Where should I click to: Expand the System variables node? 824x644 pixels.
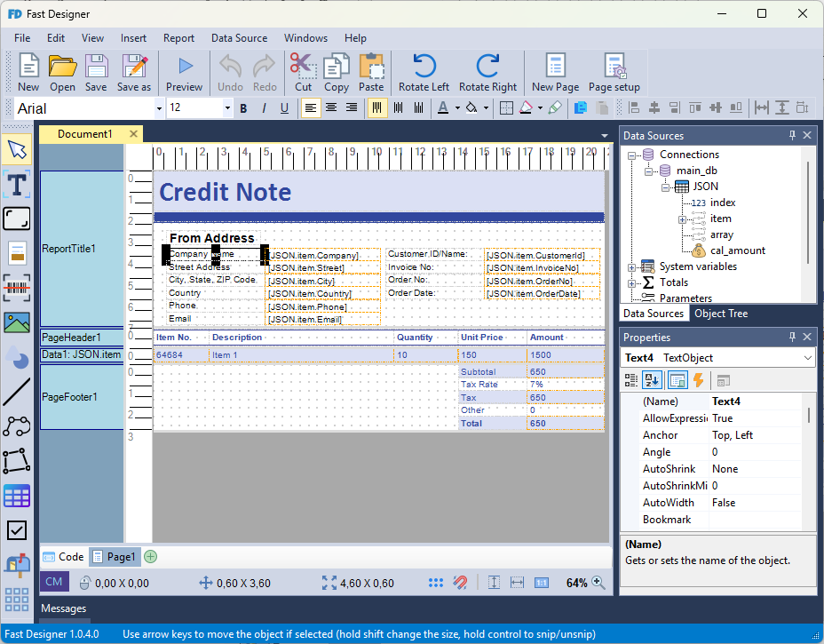pyautogui.click(x=632, y=267)
